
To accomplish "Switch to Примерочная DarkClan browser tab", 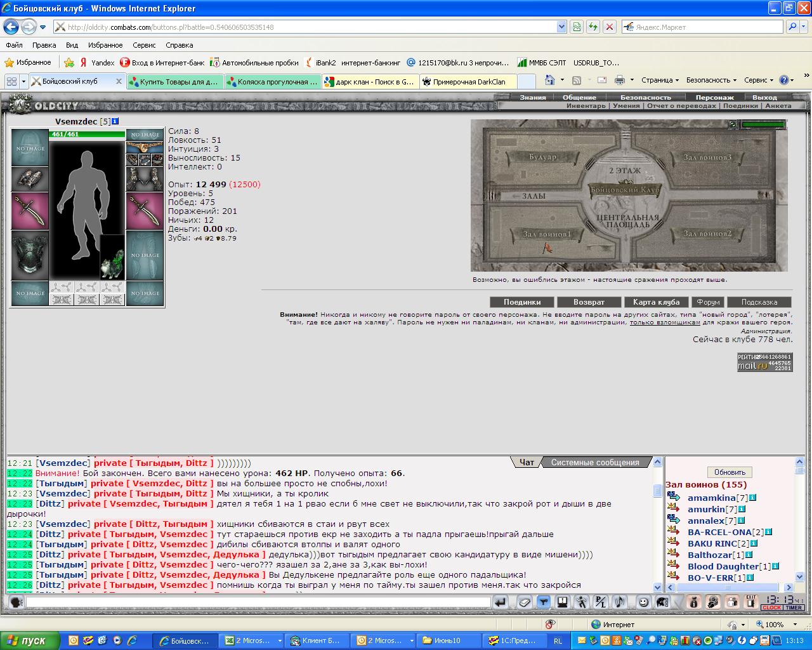I will point(468,81).
